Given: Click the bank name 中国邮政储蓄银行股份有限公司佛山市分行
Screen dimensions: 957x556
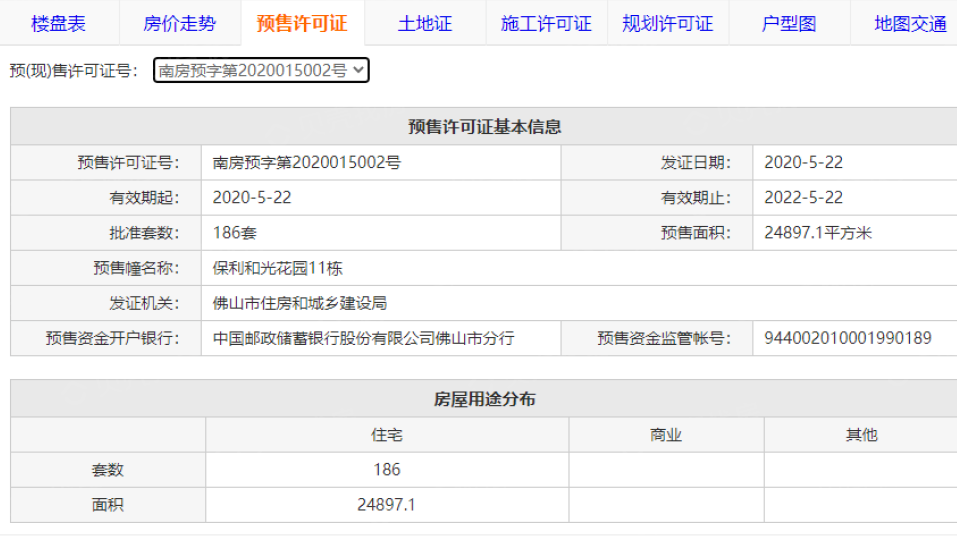Looking at the screenshot, I should [x=364, y=338].
